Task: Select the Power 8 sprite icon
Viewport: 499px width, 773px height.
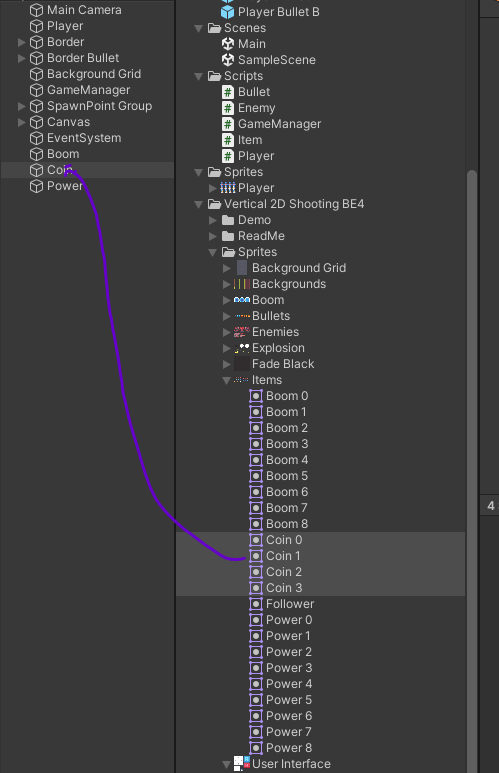Action: point(256,748)
